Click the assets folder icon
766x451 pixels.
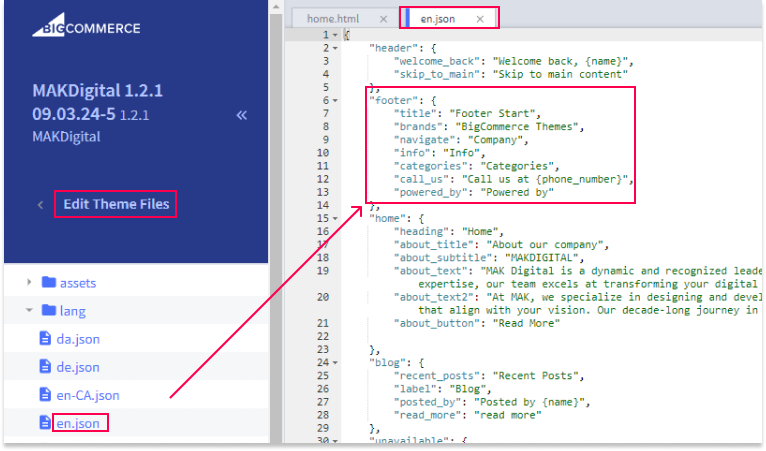(x=47, y=283)
